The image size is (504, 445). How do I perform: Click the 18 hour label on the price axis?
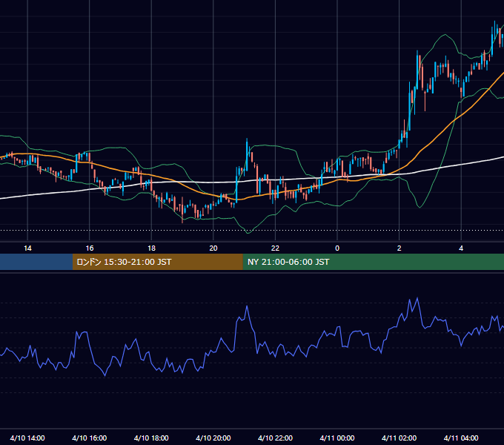pos(151,248)
